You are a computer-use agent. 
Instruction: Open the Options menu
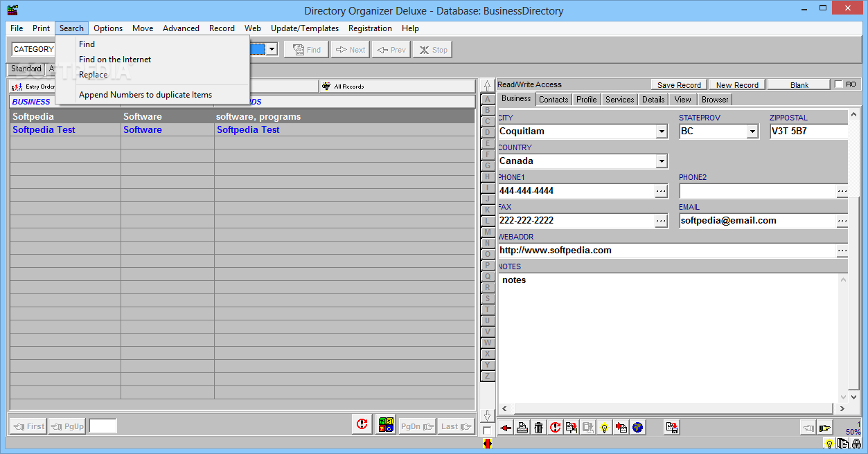point(108,28)
